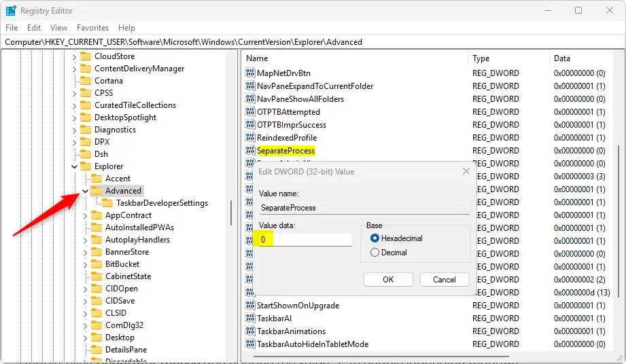Click the CPSS folder icon
The image size is (626, 364).
[86, 93]
